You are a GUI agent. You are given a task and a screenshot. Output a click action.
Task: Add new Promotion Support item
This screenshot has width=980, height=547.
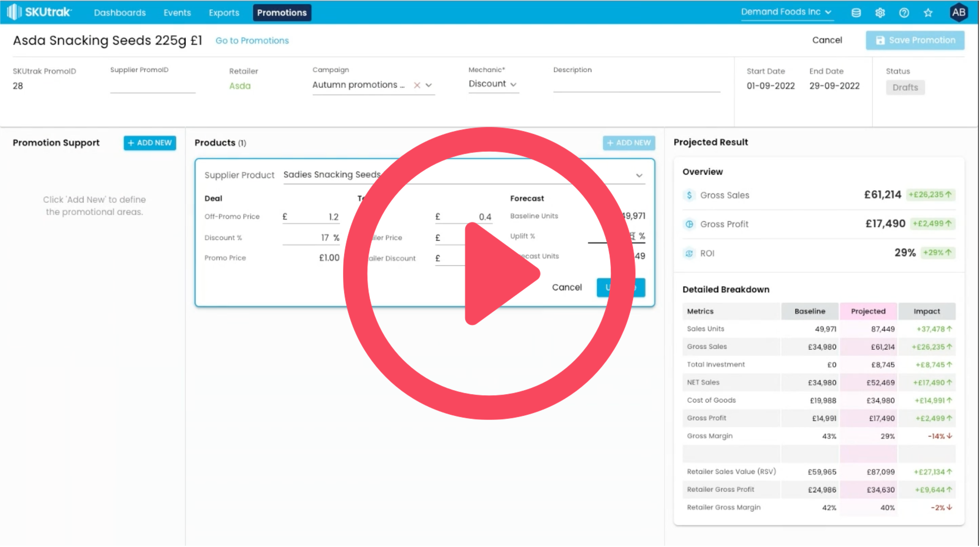pyautogui.click(x=150, y=143)
